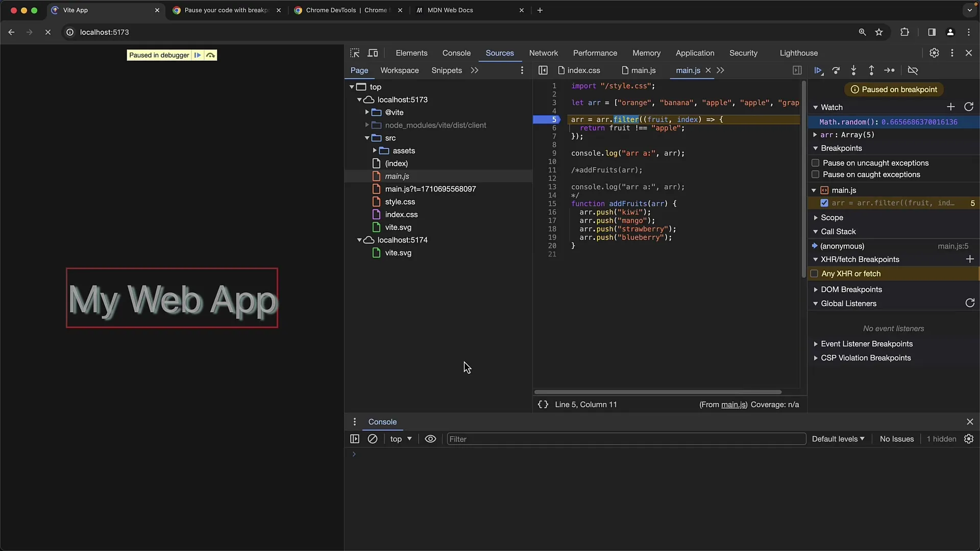Close the console drawer
This screenshot has height=551, width=980.
coord(970,422)
